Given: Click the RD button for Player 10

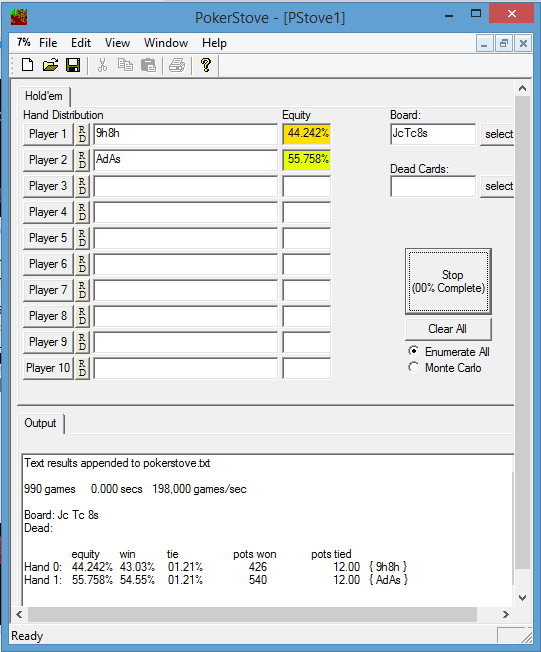Looking at the screenshot, I should coord(82,368).
